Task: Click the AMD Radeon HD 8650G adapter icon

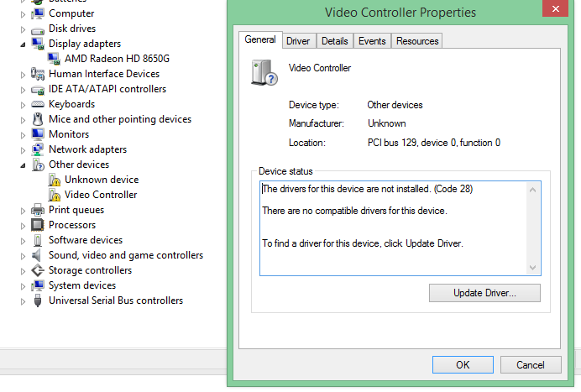Action: (x=54, y=59)
